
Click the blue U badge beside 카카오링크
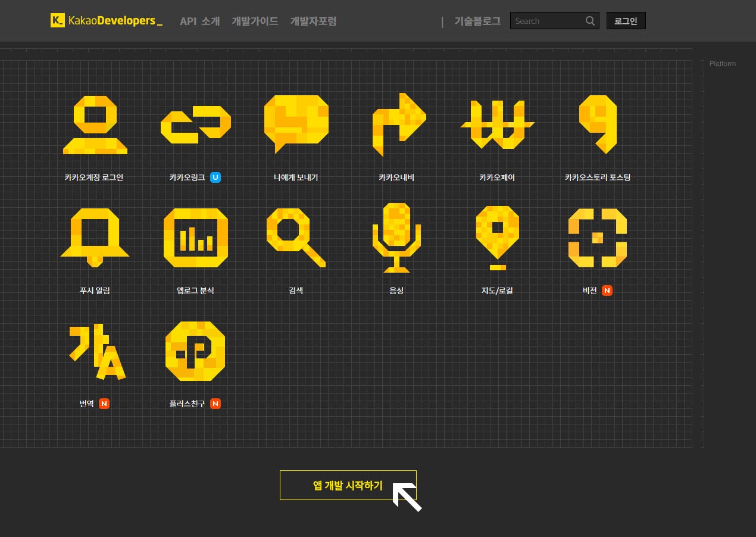pos(215,177)
